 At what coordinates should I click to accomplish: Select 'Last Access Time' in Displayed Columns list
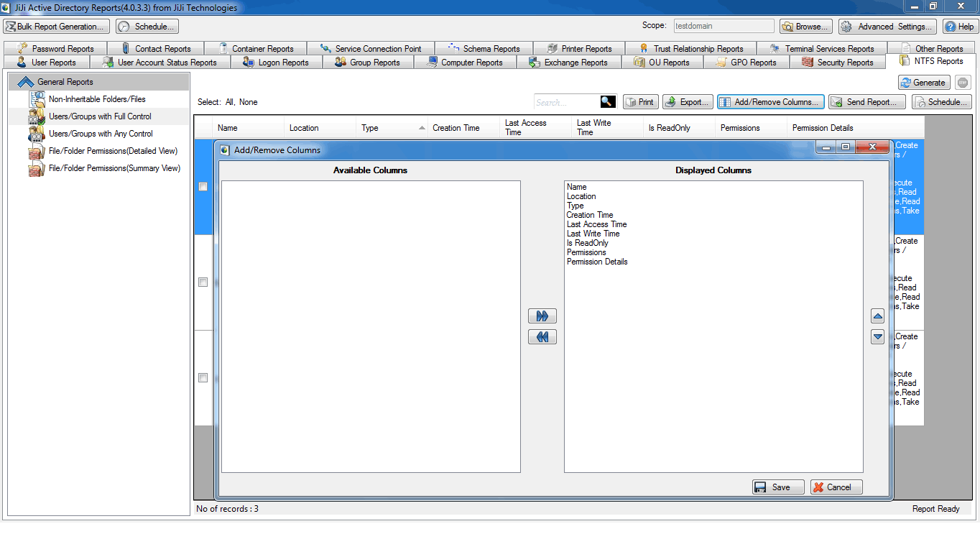click(596, 224)
